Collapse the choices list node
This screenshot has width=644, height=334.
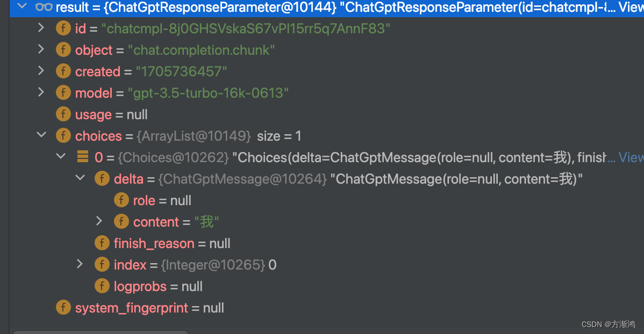tap(41, 135)
